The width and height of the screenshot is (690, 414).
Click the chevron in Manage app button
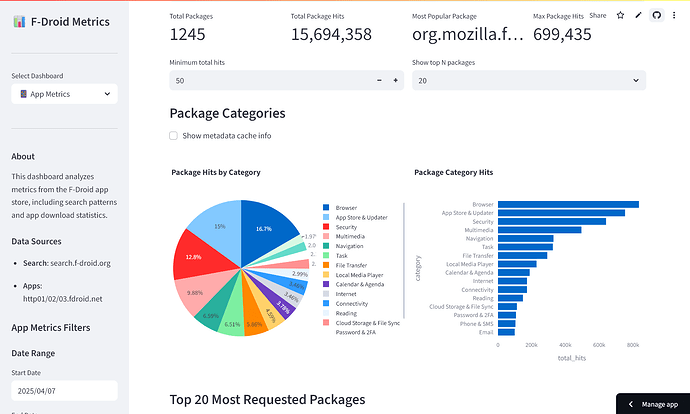(631, 403)
